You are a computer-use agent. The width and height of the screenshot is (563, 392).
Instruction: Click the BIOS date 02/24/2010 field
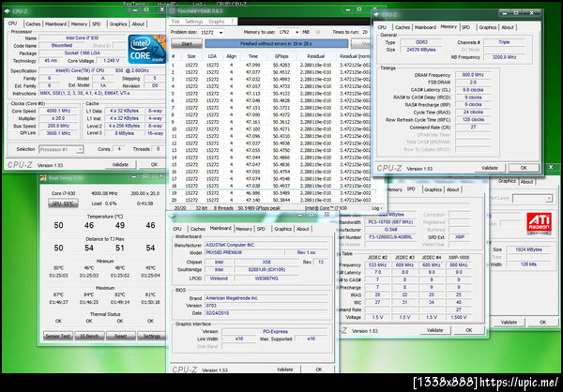pos(266,313)
